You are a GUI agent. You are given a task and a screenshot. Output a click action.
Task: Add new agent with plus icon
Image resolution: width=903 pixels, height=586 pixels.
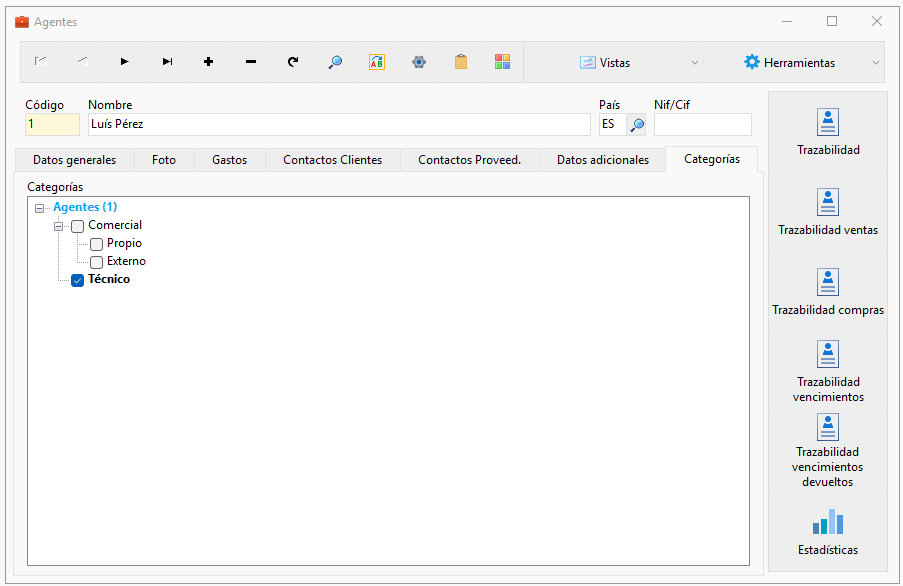(x=208, y=62)
